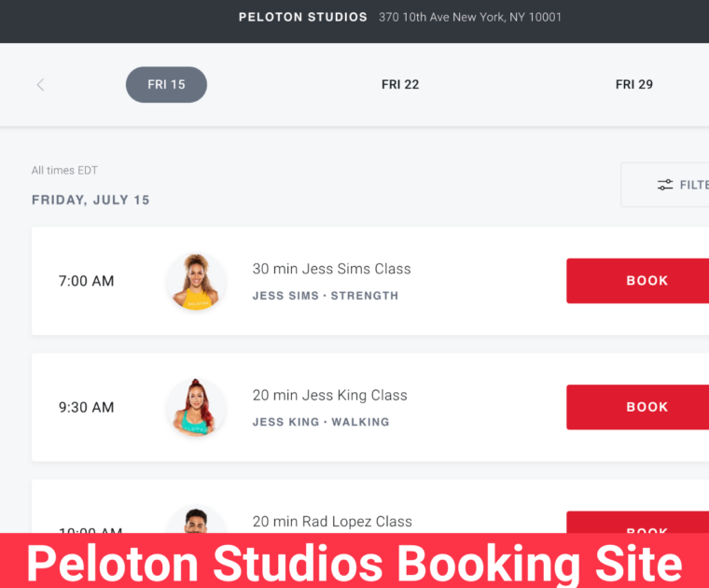Screen dimensions: 709x588
Task: Click the PELOTON STUDIOS header title
Action: [303, 17]
